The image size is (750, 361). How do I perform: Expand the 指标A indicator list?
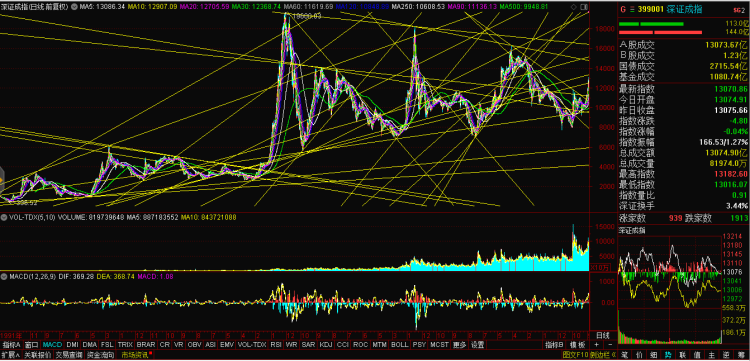point(11,345)
